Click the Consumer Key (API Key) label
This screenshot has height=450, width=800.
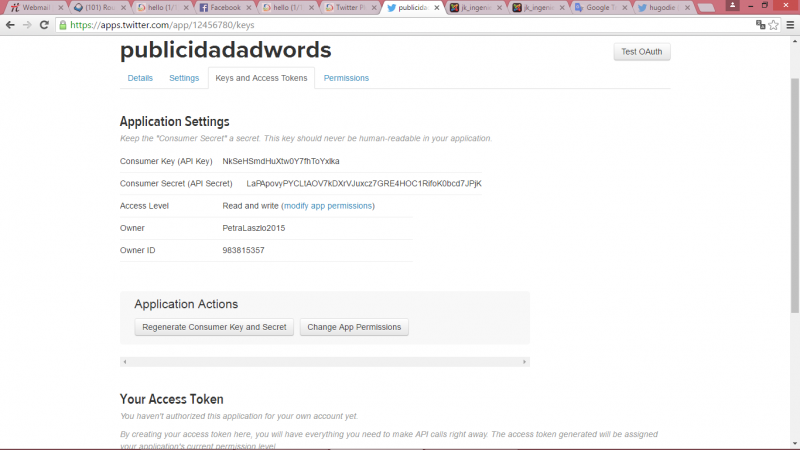tap(166, 161)
